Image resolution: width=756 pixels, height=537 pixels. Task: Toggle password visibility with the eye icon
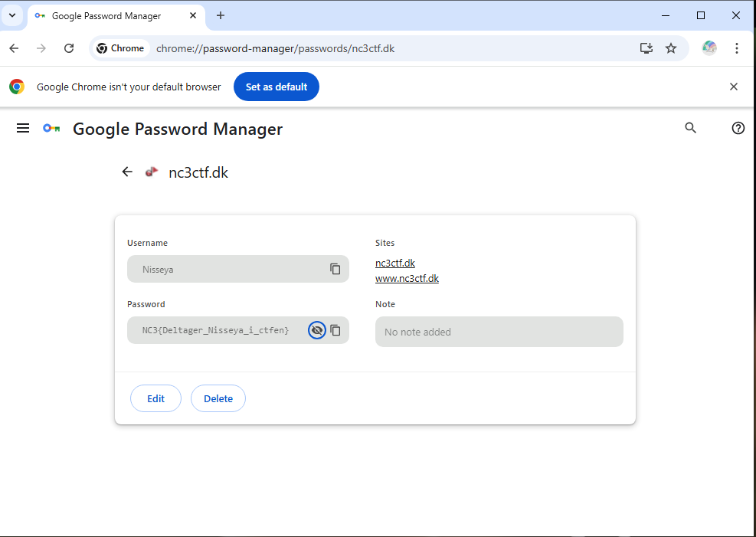[317, 330]
